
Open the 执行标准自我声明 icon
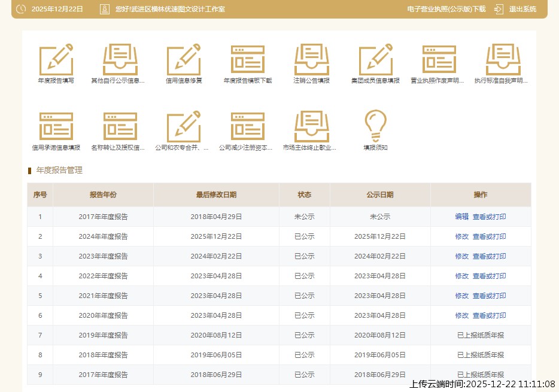[503, 60]
